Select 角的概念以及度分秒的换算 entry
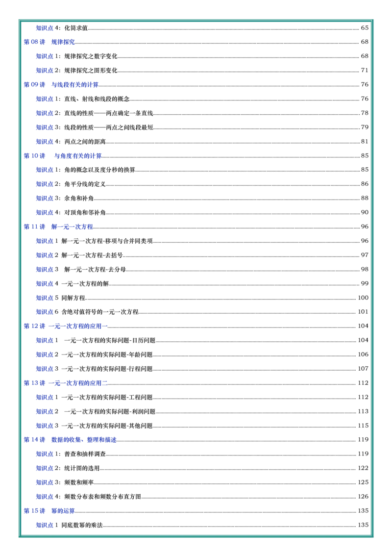Viewport: 392px width, 555px height. [202, 170]
